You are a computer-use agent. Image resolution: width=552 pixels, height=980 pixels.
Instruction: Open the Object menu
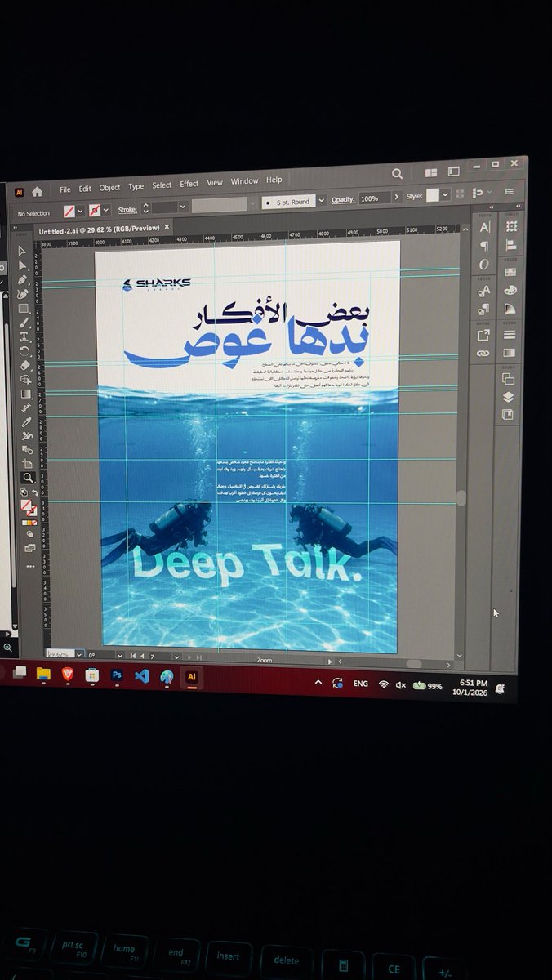tap(109, 188)
